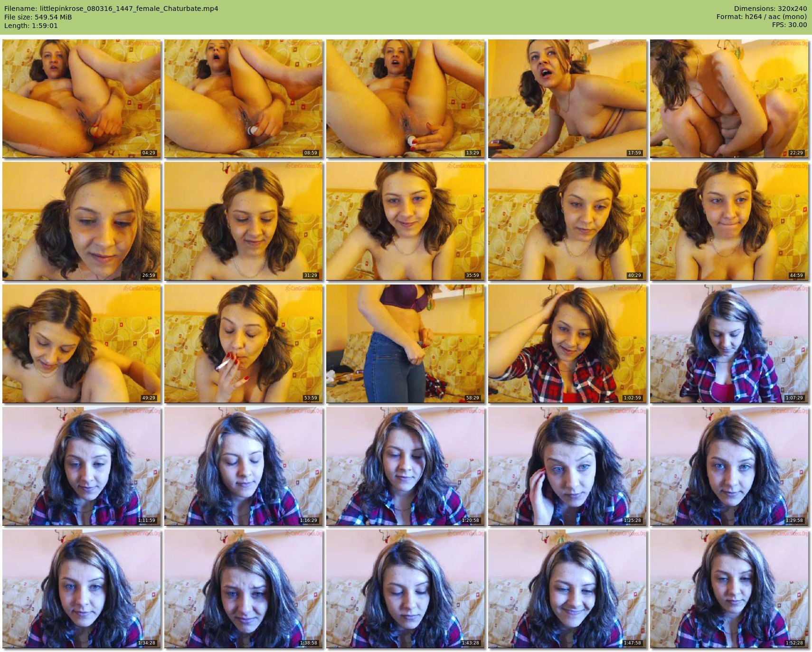The image size is (812, 652).
Task: Click the thumbnail timestamped 1:11:59
Action: 82,466
